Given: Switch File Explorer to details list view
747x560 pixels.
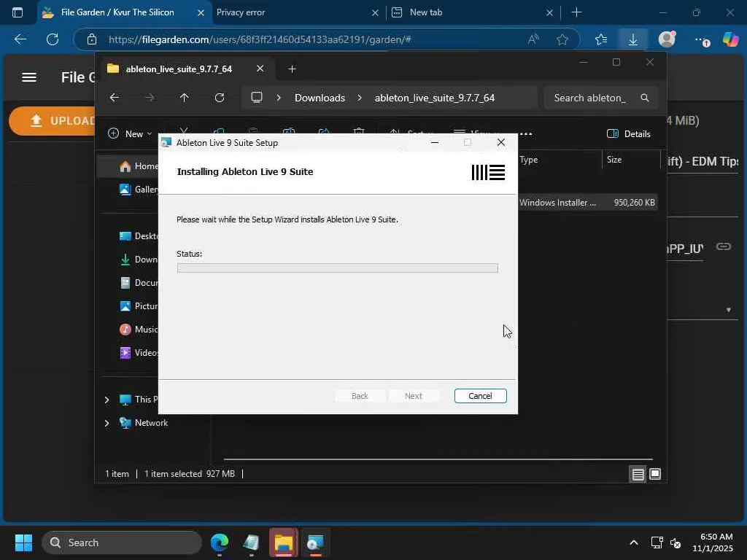Looking at the screenshot, I should [x=638, y=474].
